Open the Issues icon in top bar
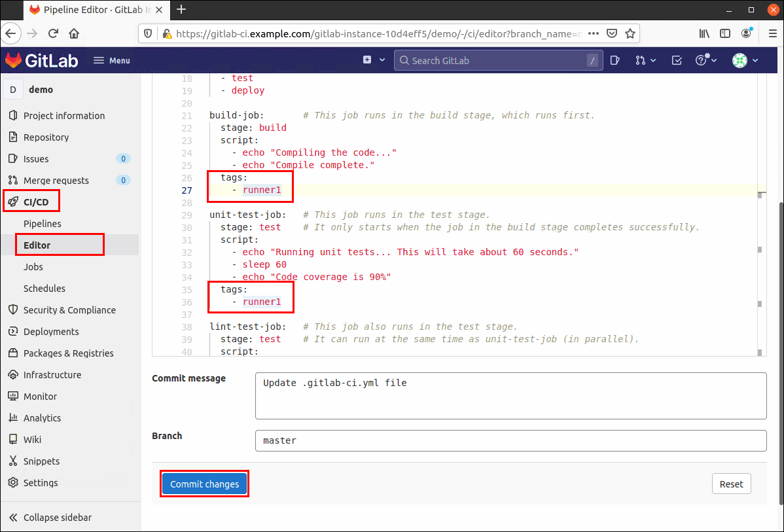The image size is (784, 532). [615, 60]
